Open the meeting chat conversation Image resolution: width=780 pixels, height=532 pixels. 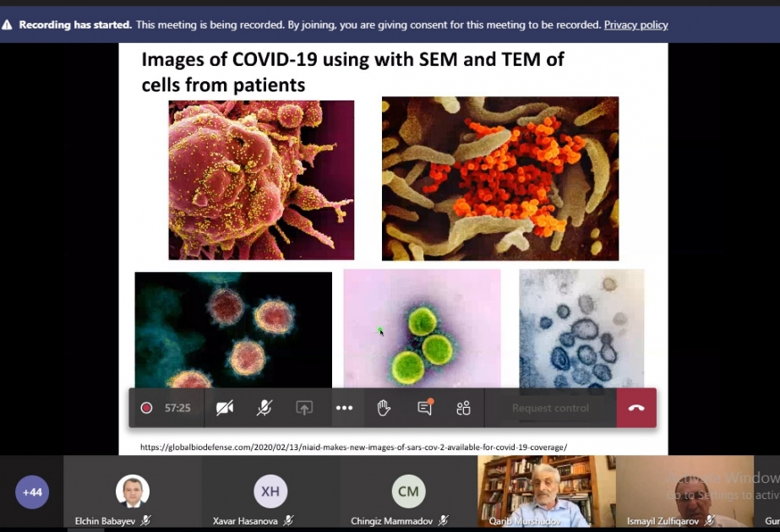click(x=424, y=408)
